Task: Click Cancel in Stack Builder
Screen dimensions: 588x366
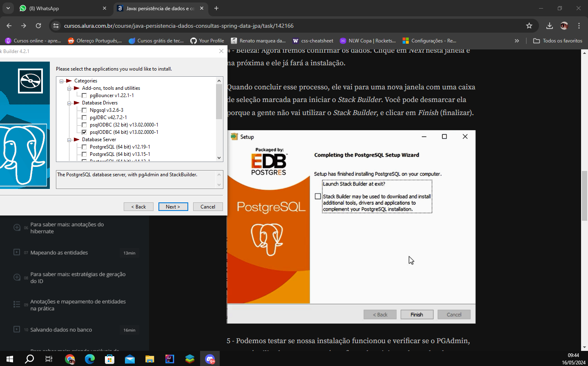Action: tap(208, 207)
